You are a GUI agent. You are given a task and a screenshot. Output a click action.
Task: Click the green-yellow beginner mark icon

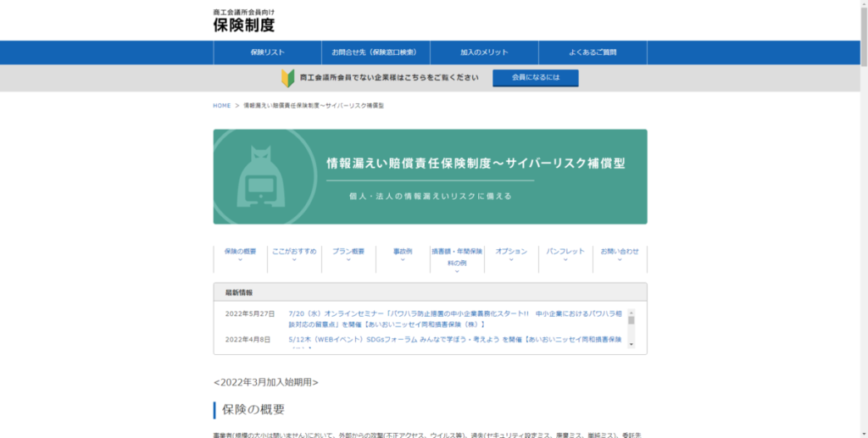tap(288, 78)
